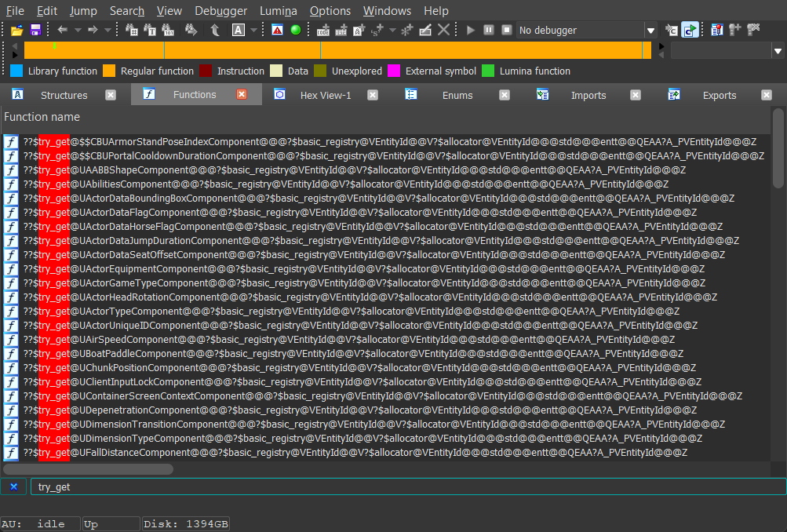The width and height of the screenshot is (787, 532).
Task: Click the X undefine toolbar icon
Action: pos(443,30)
